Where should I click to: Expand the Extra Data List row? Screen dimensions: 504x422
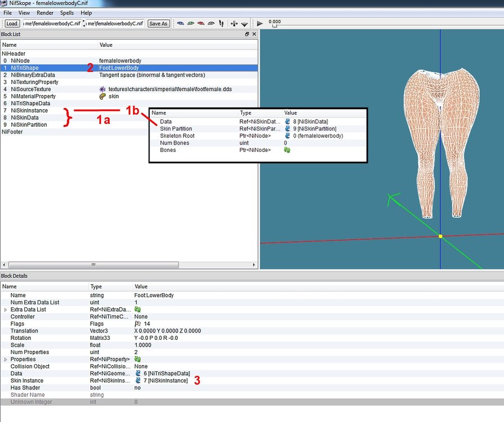[6, 309]
